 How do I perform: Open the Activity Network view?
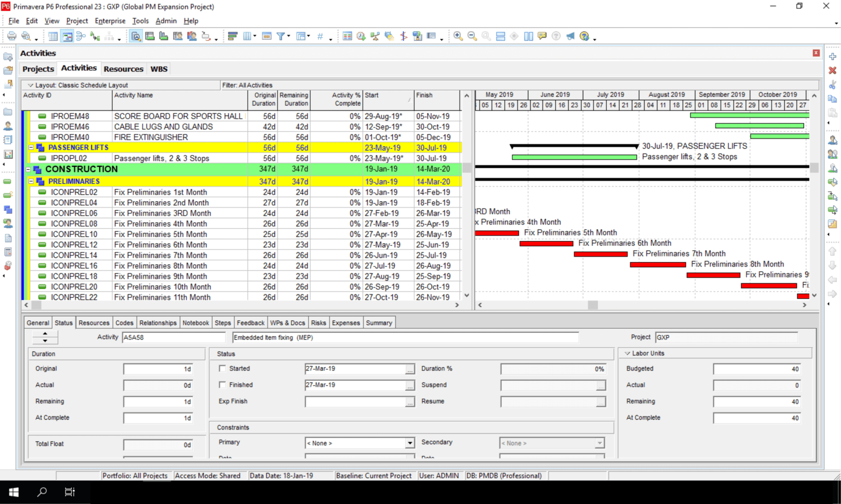(x=80, y=36)
